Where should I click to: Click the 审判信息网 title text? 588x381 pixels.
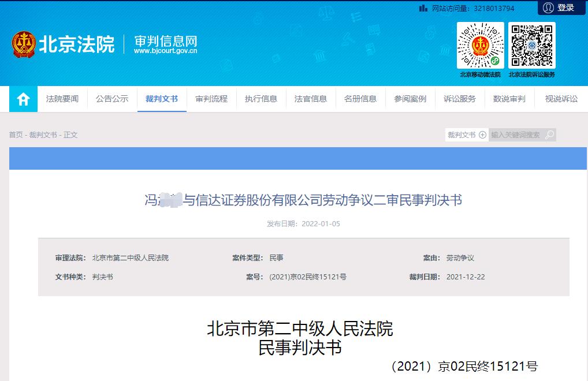[x=166, y=40]
